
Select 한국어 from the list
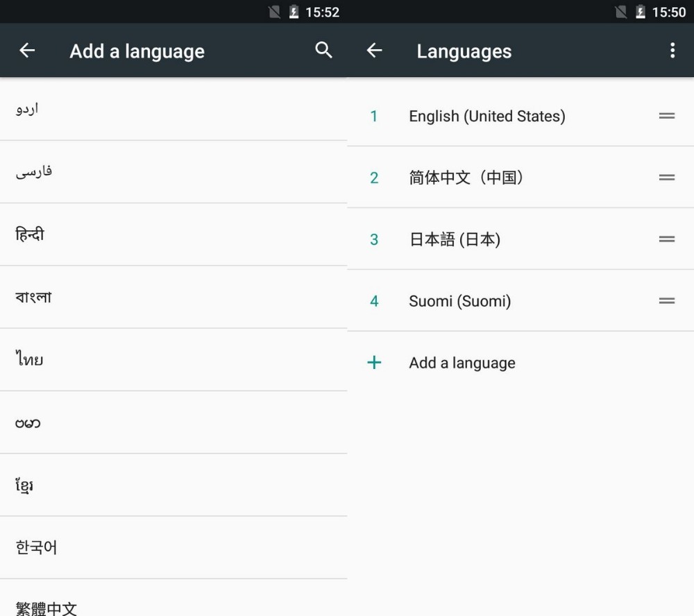point(36,547)
